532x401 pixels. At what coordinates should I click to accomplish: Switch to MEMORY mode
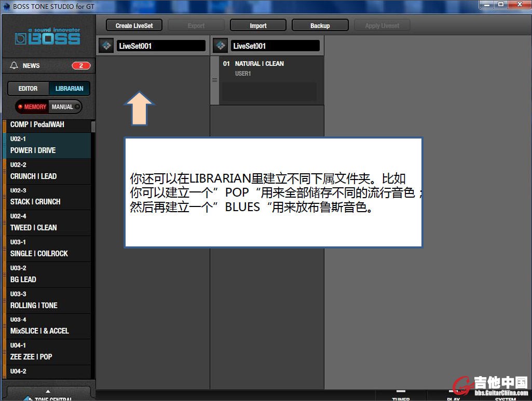pyautogui.click(x=32, y=107)
